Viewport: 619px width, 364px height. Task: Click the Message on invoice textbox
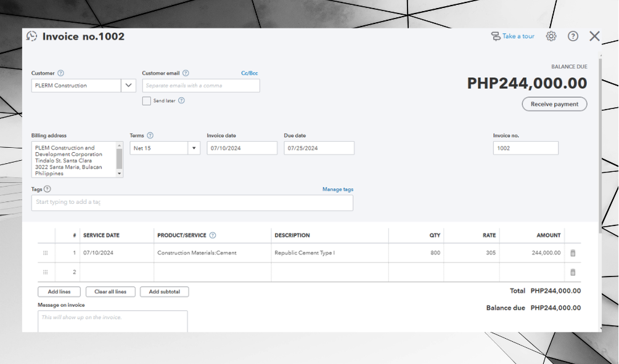point(112,322)
